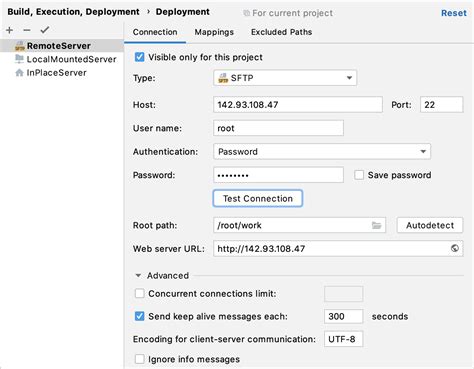Viewport: 474px width, 369px height.
Task: Switch to the Excluded Paths tab
Action: click(x=281, y=32)
